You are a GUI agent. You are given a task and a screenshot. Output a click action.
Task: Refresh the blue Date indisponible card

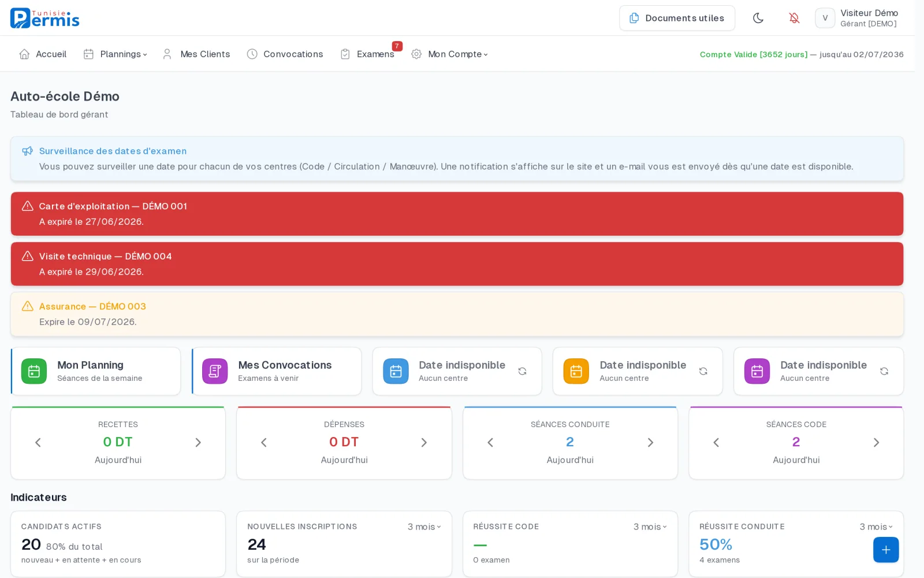pos(522,371)
